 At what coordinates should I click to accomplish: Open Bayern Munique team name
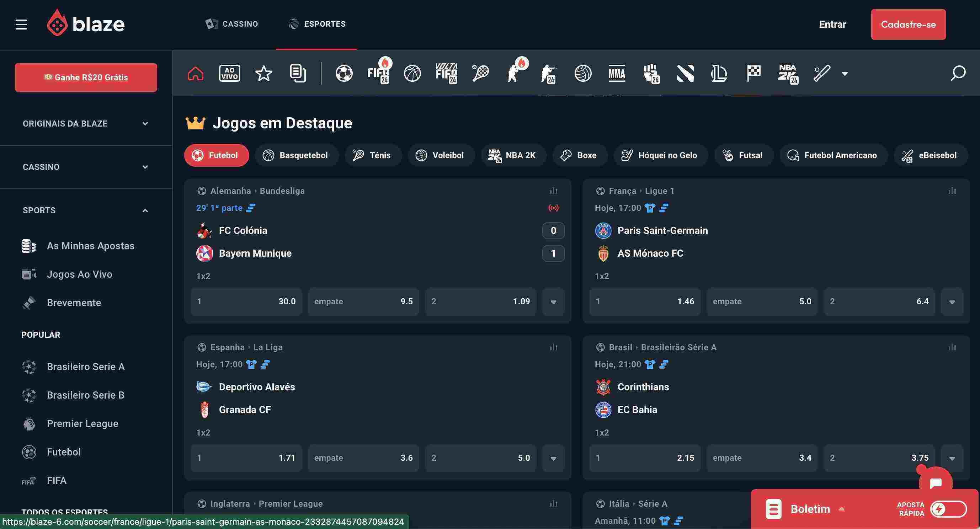[x=255, y=253]
